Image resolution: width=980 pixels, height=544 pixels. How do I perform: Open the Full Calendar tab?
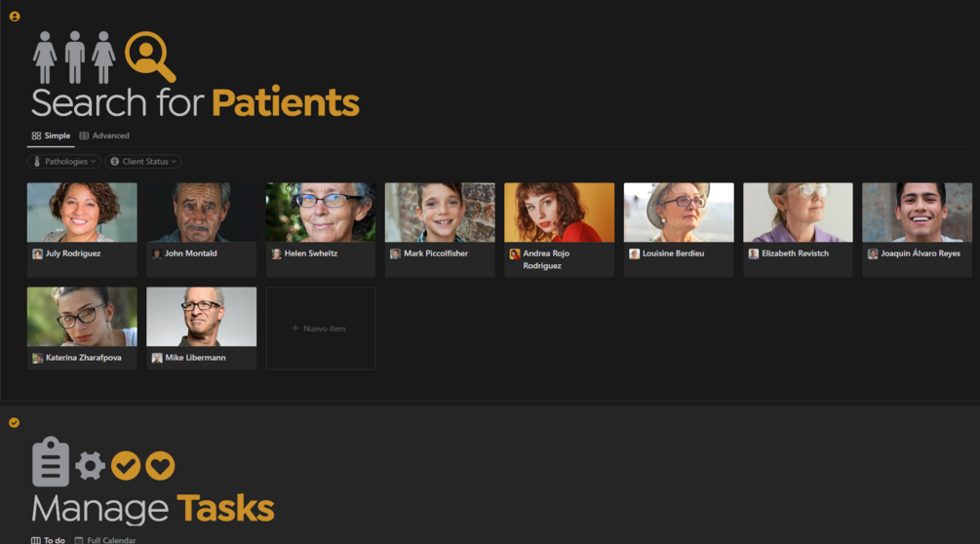coord(105,540)
